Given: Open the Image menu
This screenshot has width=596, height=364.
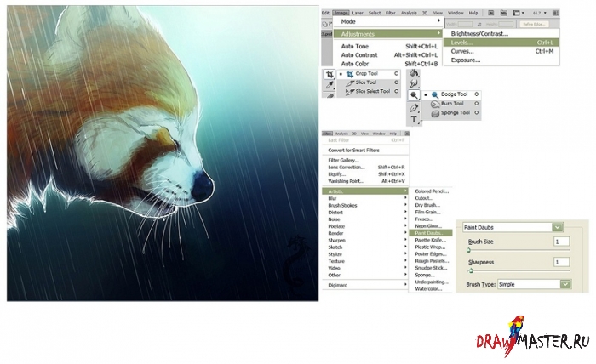Looking at the screenshot, I should [x=341, y=13].
